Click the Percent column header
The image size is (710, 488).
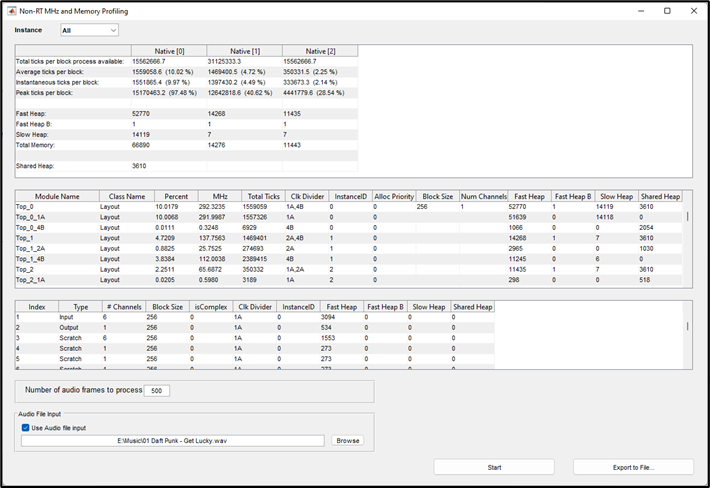pos(175,197)
